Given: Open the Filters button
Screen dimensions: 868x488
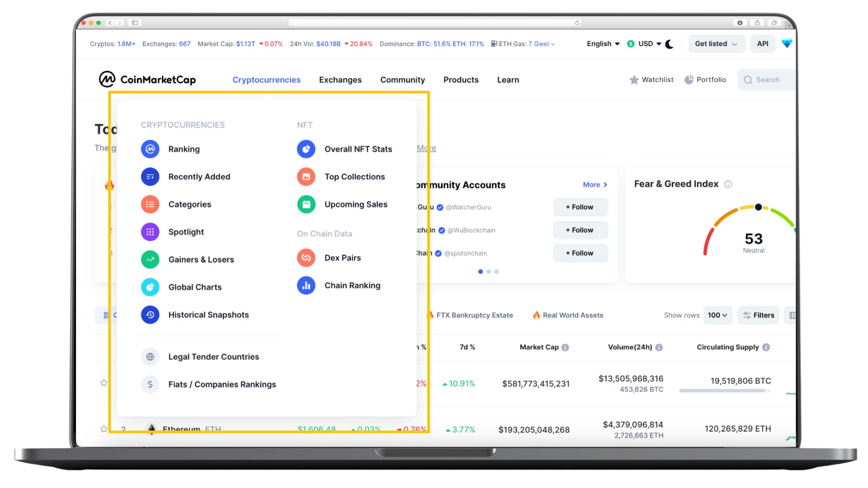Looking at the screenshot, I should click(758, 315).
